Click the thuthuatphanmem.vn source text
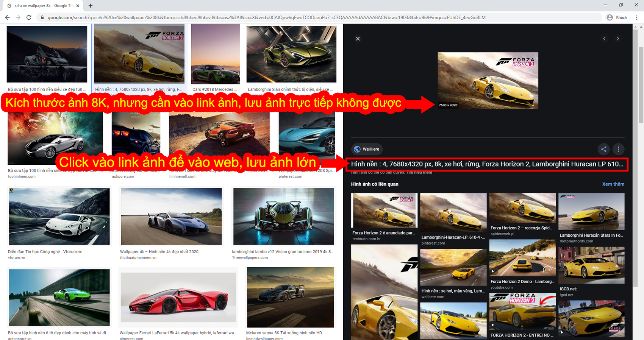The height and width of the screenshot is (340, 644). (x=138, y=258)
